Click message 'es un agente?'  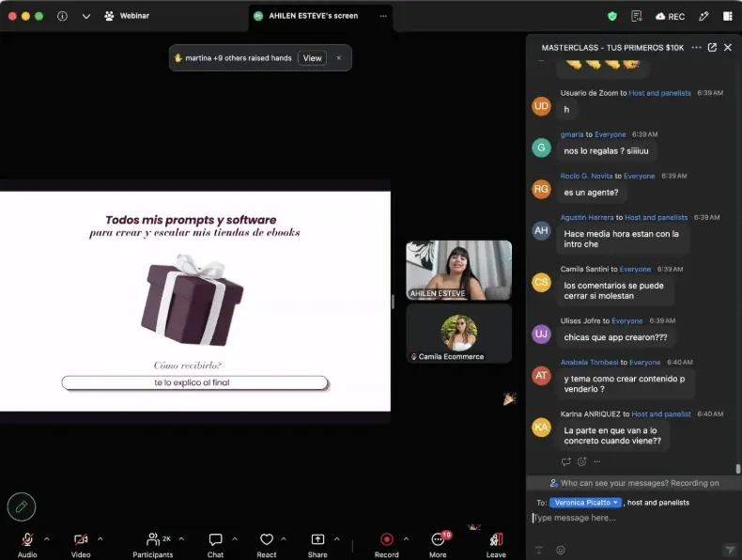591,193
